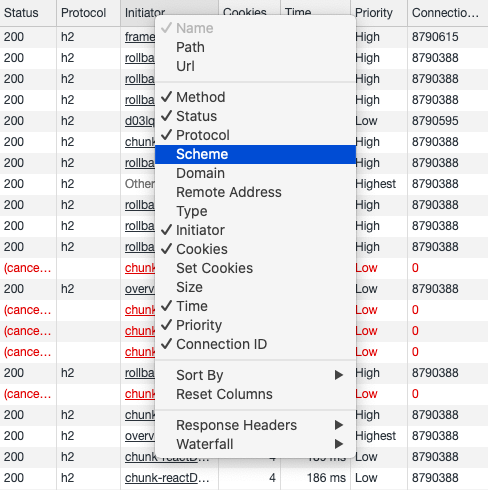Enable the Remote Address column

click(x=255, y=192)
